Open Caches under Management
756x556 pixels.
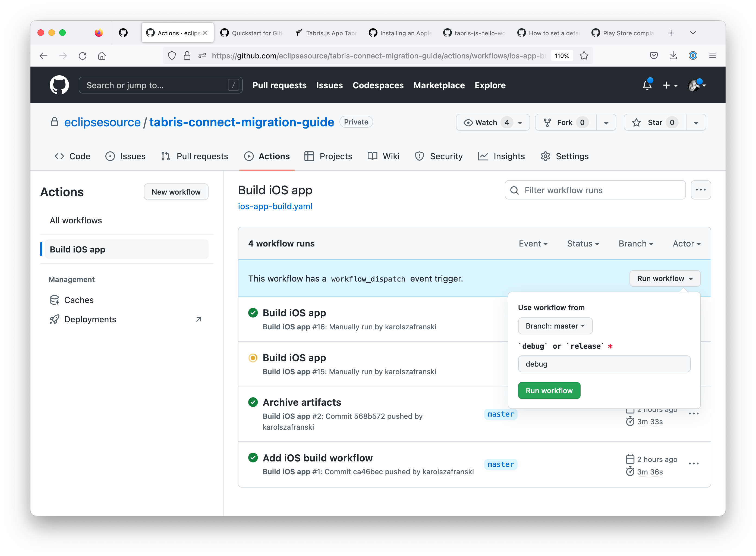(x=79, y=300)
